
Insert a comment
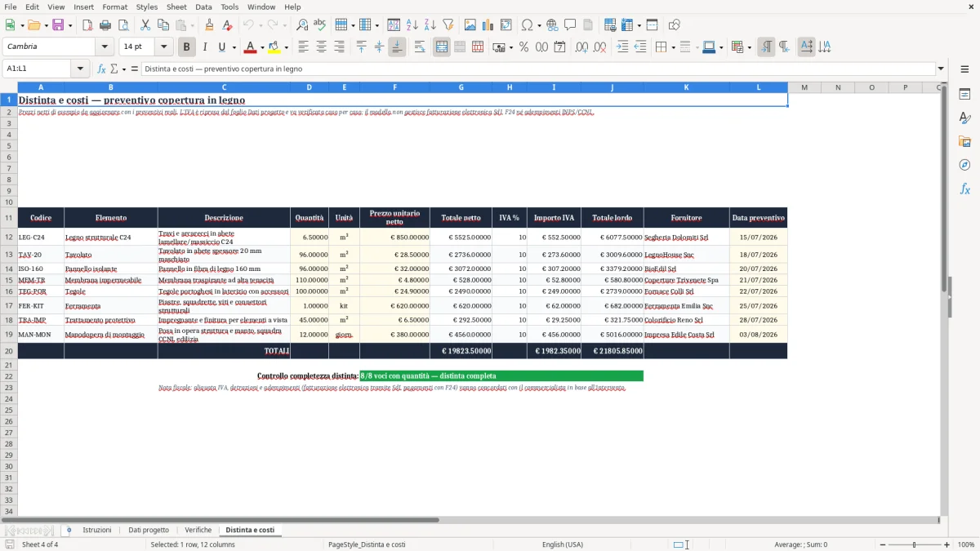click(571, 25)
